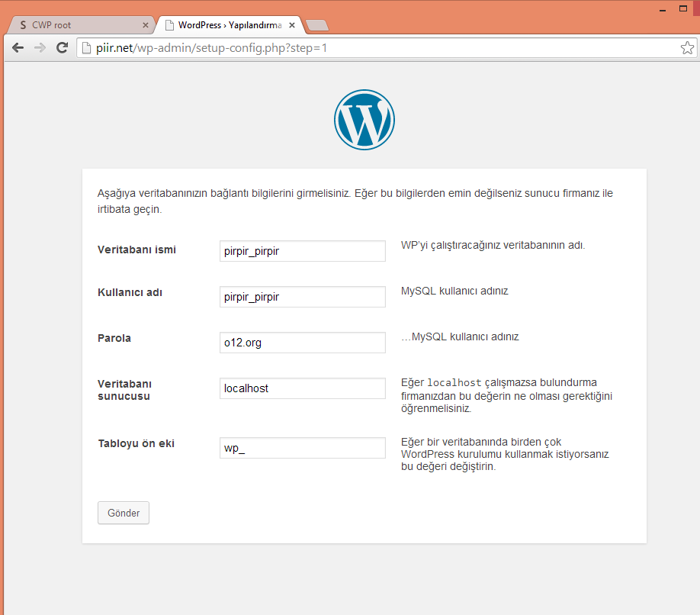
Task: Click the Veritabanı sunucusu label
Action: [124, 390]
